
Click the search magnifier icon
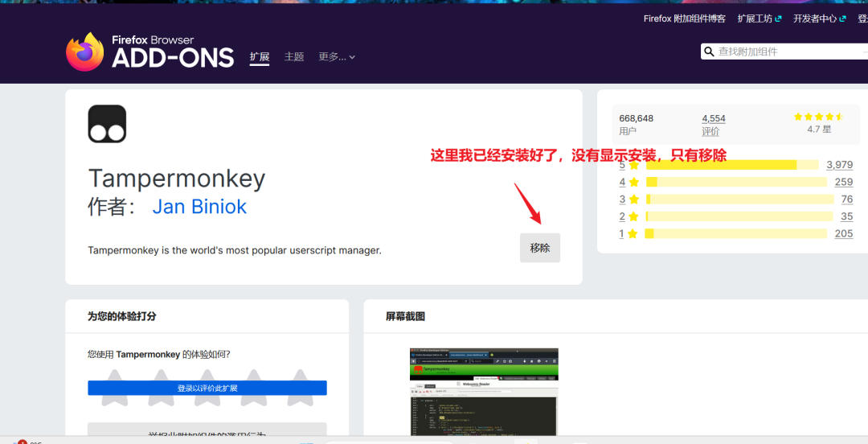[709, 51]
